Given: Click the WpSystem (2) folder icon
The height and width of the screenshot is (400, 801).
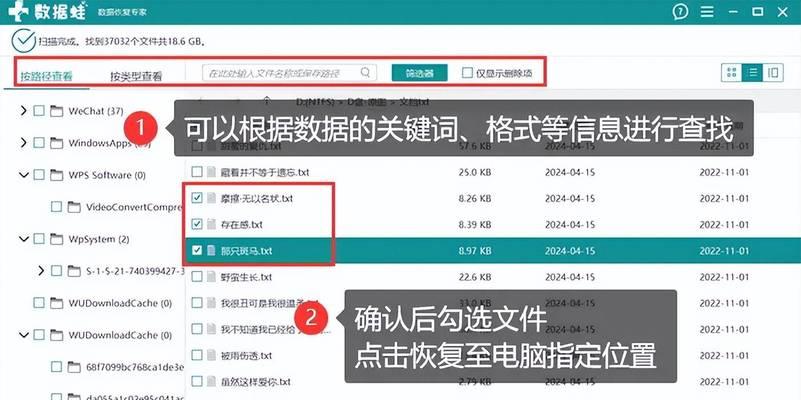Looking at the screenshot, I should (x=56, y=239).
